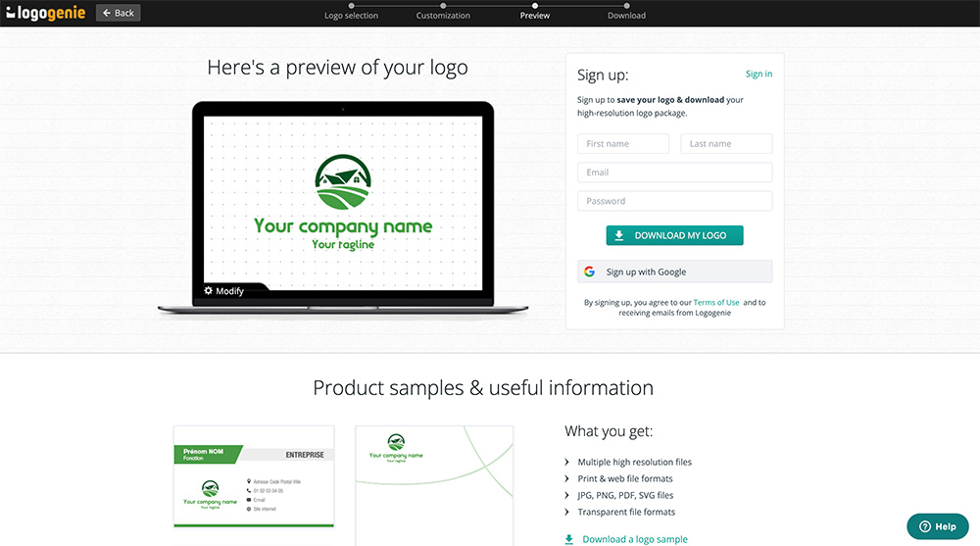Open the Terms of Use link
The height and width of the screenshot is (546, 980).
click(716, 303)
